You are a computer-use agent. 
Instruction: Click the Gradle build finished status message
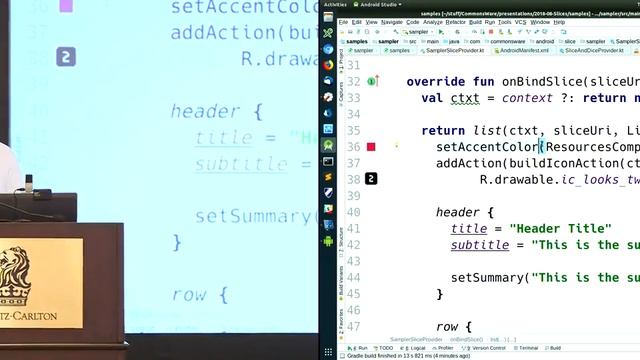coord(409,356)
